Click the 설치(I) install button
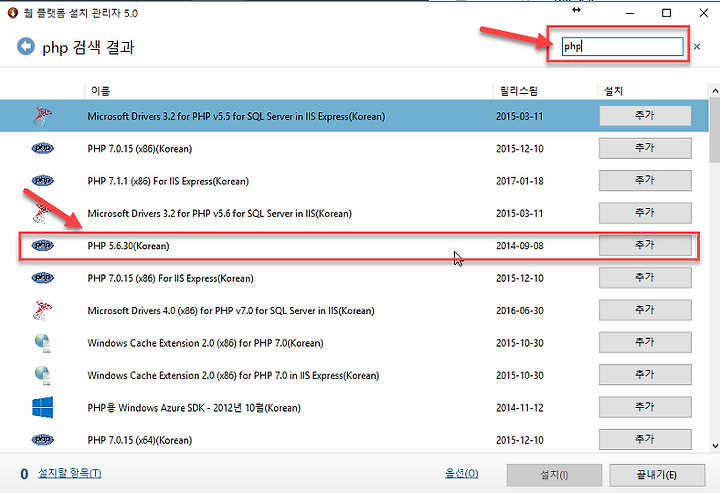 tap(554, 475)
